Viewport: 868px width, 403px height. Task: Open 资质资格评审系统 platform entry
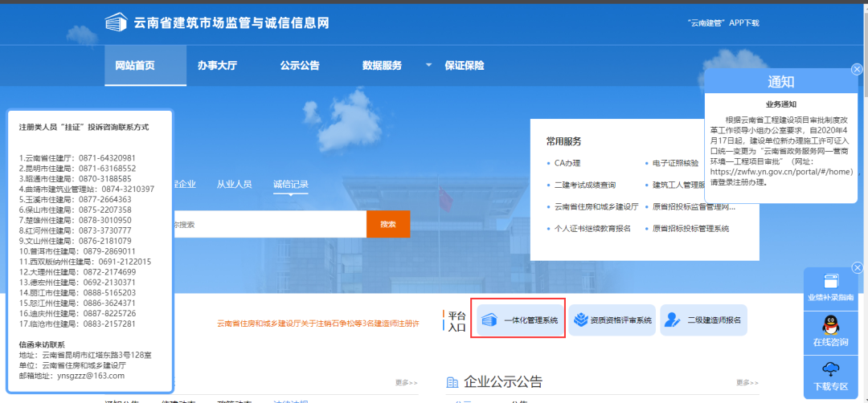[613, 320]
